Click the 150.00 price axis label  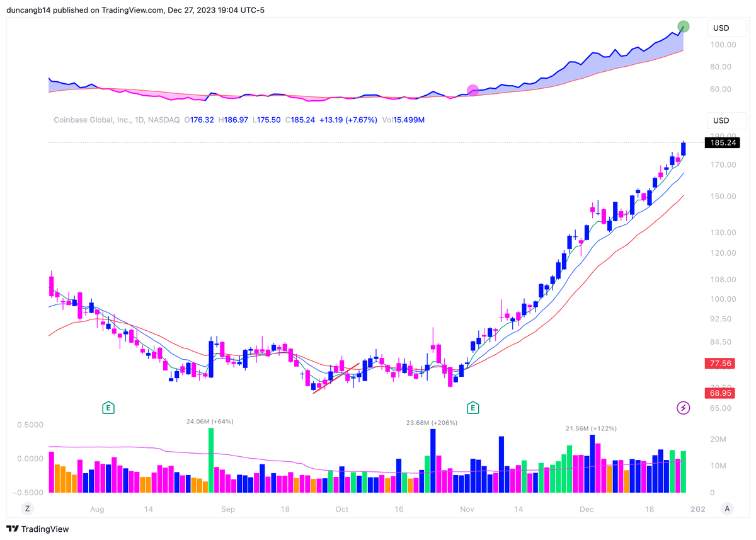(x=723, y=196)
